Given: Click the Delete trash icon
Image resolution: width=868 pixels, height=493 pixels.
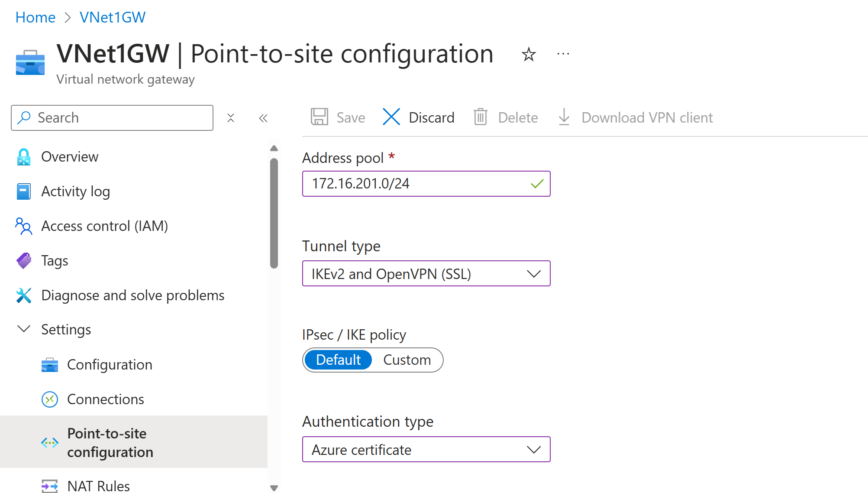Looking at the screenshot, I should pyautogui.click(x=481, y=117).
